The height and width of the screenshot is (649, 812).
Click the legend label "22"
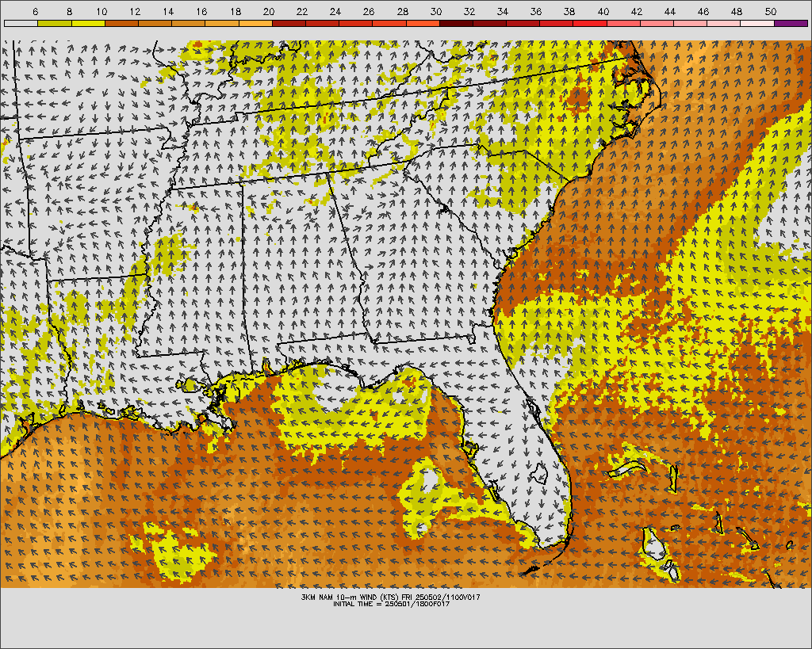pyautogui.click(x=302, y=11)
